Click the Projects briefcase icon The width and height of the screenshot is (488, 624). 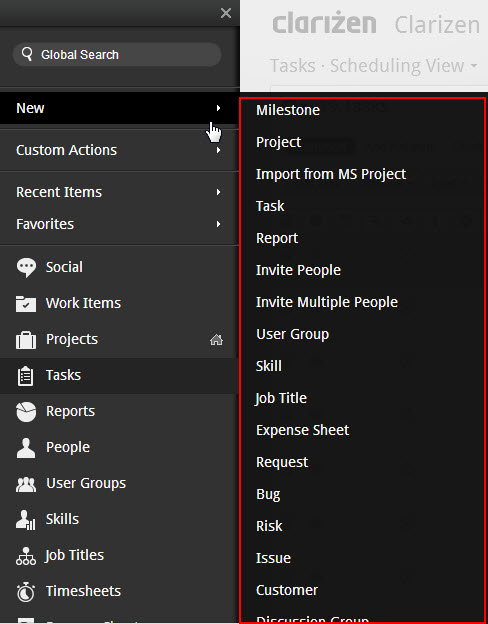[x=26, y=339]
